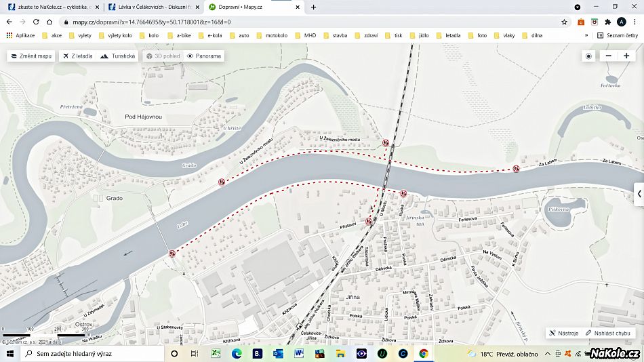Click the map zoom in plus button
644x362 pixels.
626,56
